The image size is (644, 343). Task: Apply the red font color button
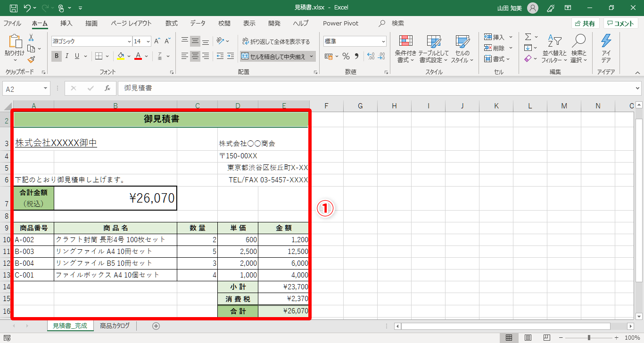pos(138,56)
